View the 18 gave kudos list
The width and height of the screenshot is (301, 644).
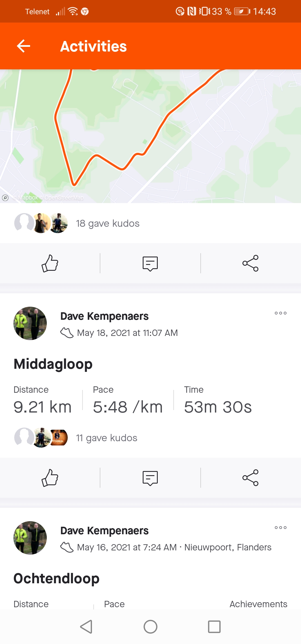pyautogui.click(x=108, y=223)
